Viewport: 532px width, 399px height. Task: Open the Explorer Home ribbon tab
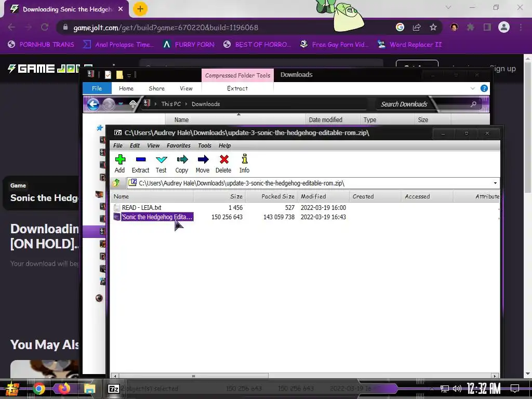tap(126, 88)
